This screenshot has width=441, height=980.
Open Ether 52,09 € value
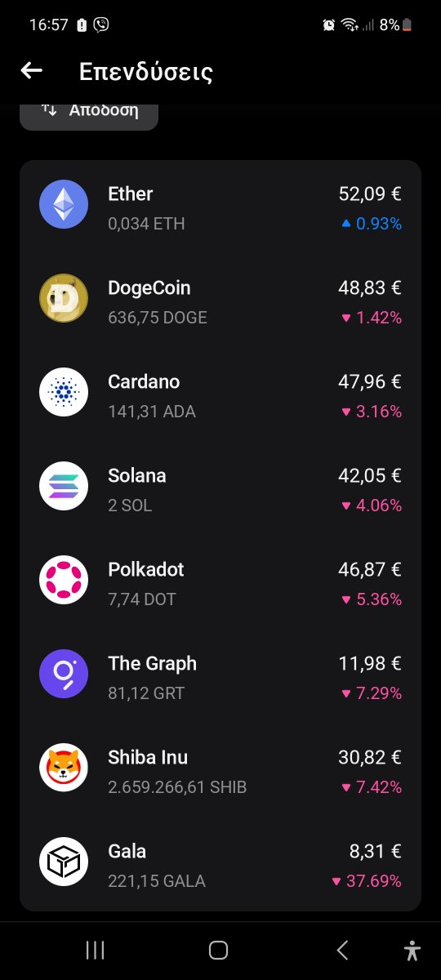click(x=370, y=194)
